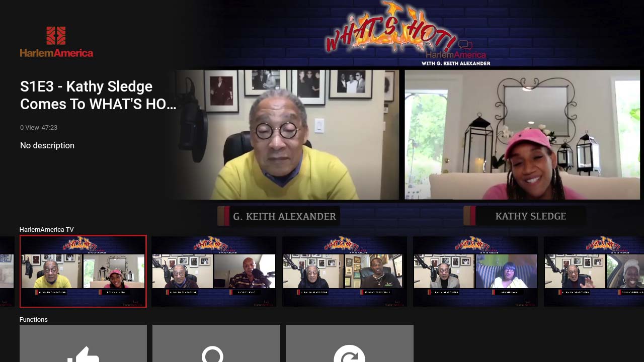Click the 'Functions' row heading
The width and height of the screenshot is (644, 362).
34,319
